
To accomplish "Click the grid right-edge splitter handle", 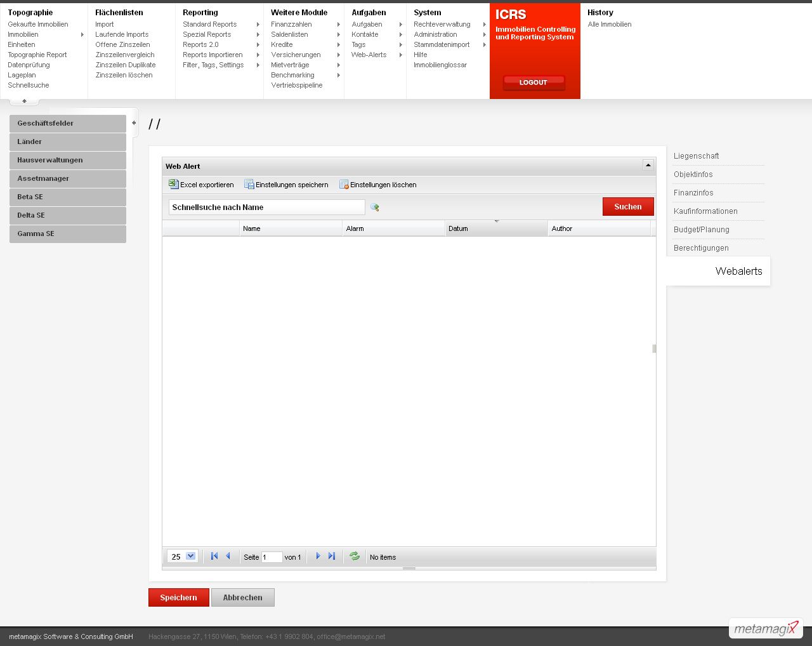I will point(654,348).
